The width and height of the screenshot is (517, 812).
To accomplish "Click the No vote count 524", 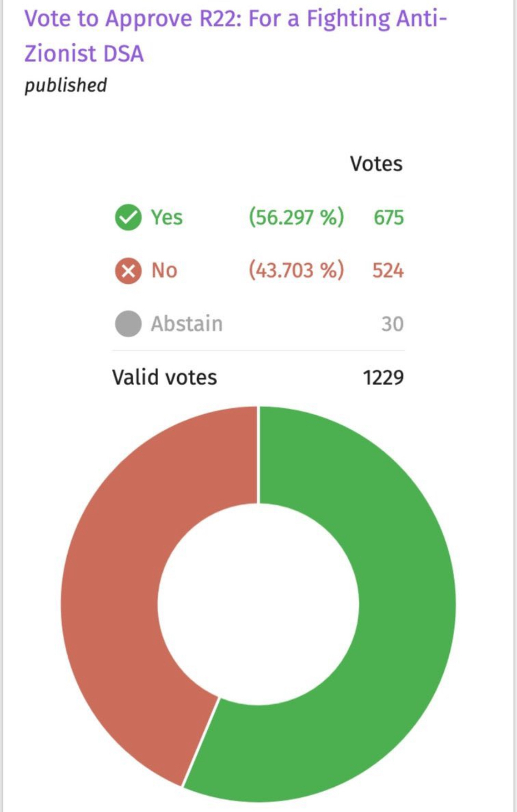I will point(388,270).
